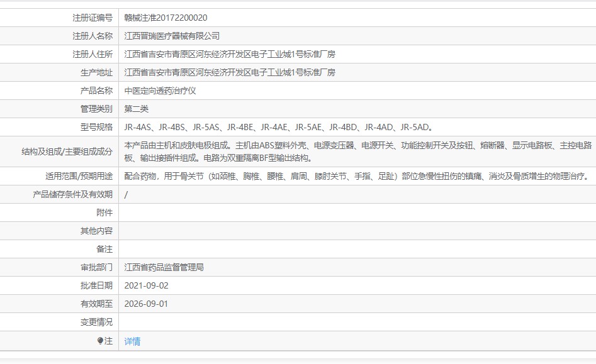Select registrant name 江西晋瑞医疗器械有限公司
The image size is (596, 364).
(172, 36)
